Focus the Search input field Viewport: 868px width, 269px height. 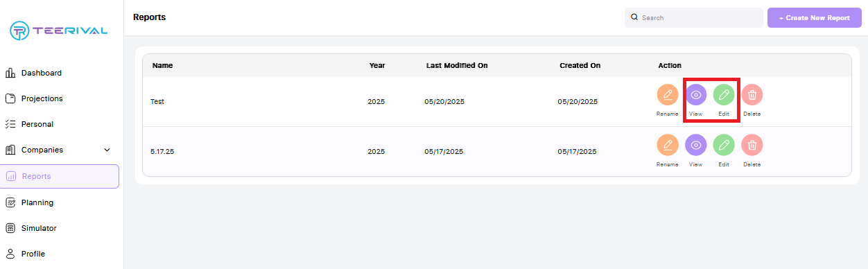coord(694,17)
